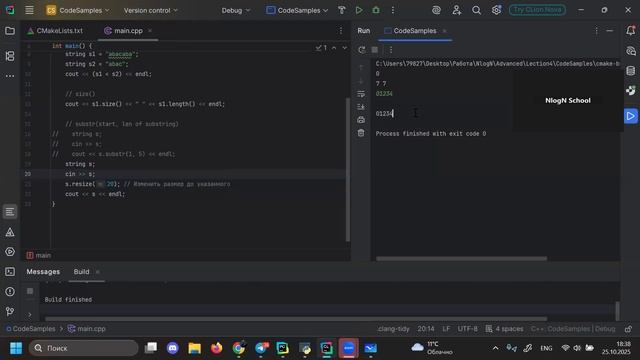Select the Build tab in Messages
Viewport: 640px width, 360px height.
click(x=81, y=271)
